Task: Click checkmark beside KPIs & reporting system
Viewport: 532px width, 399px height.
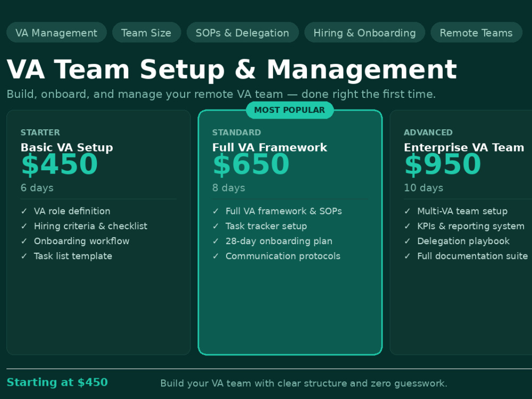Action: coord(408,226)
